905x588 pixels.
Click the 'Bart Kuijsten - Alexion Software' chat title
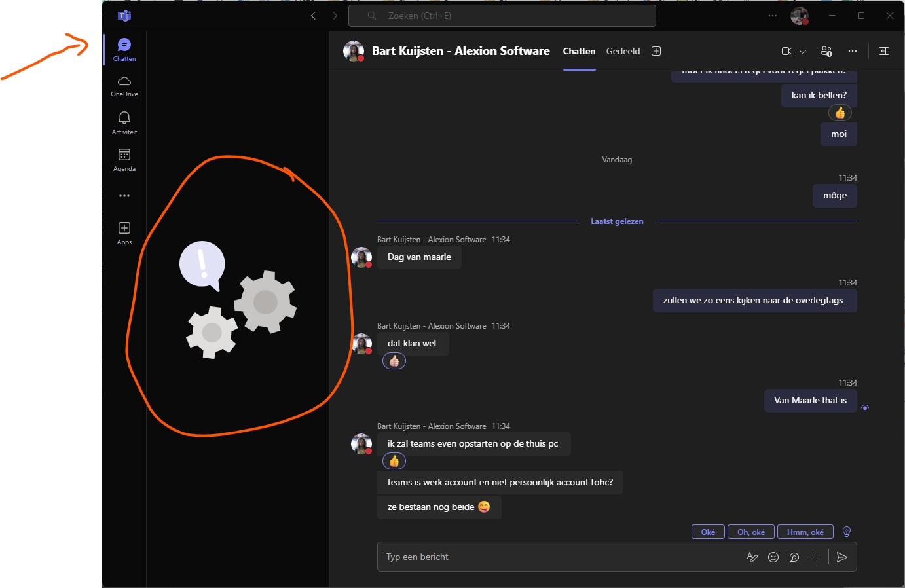[x=461, y=51]
